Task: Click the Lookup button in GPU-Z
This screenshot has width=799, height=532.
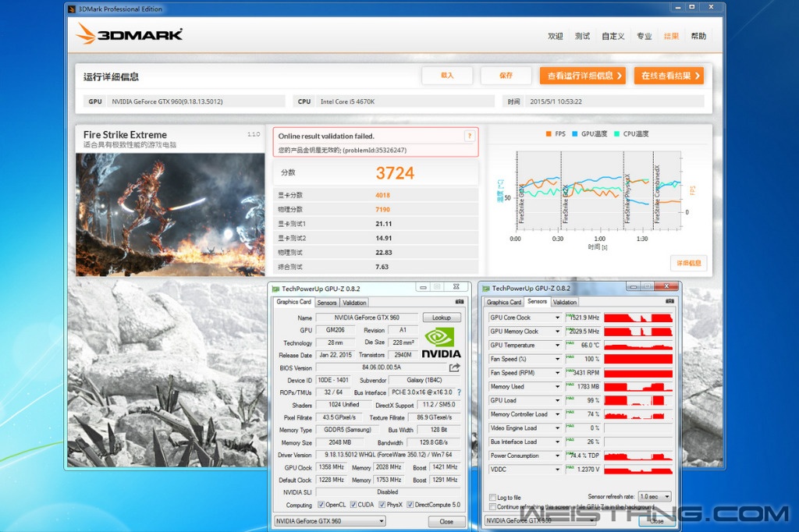Action: coord(442,317)
